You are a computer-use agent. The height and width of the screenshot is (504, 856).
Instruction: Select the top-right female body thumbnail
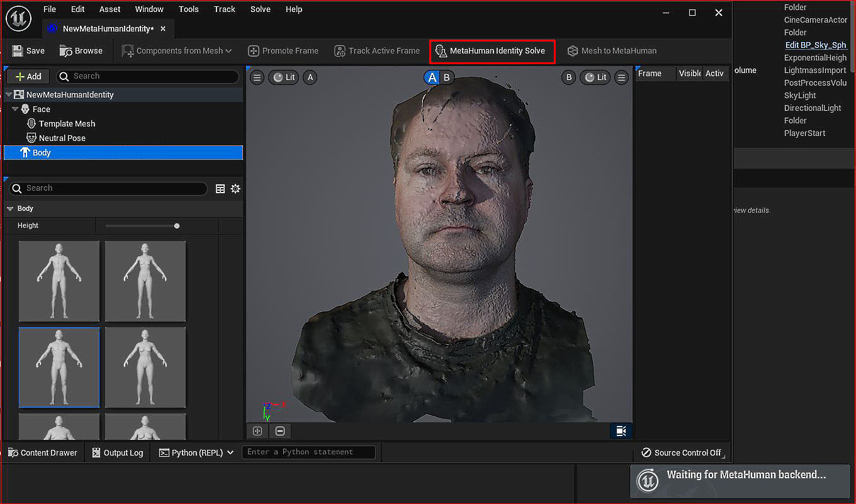tap(145, 281)
